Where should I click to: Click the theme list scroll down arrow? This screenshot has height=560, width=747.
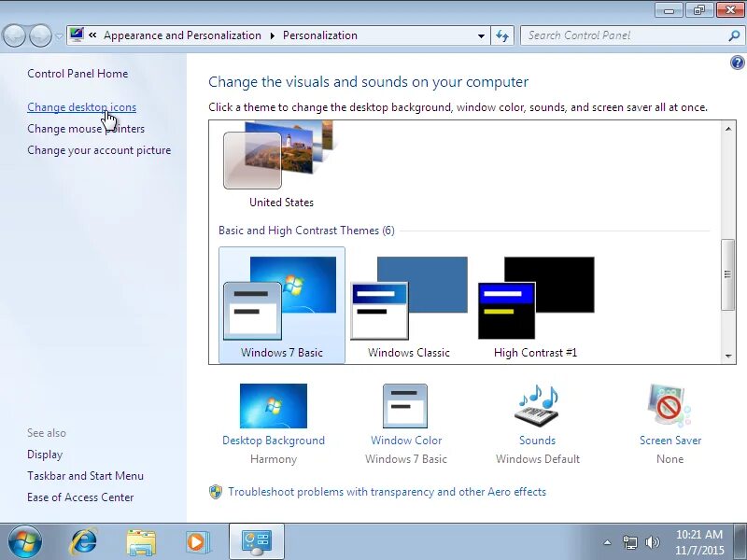(728, 356)
